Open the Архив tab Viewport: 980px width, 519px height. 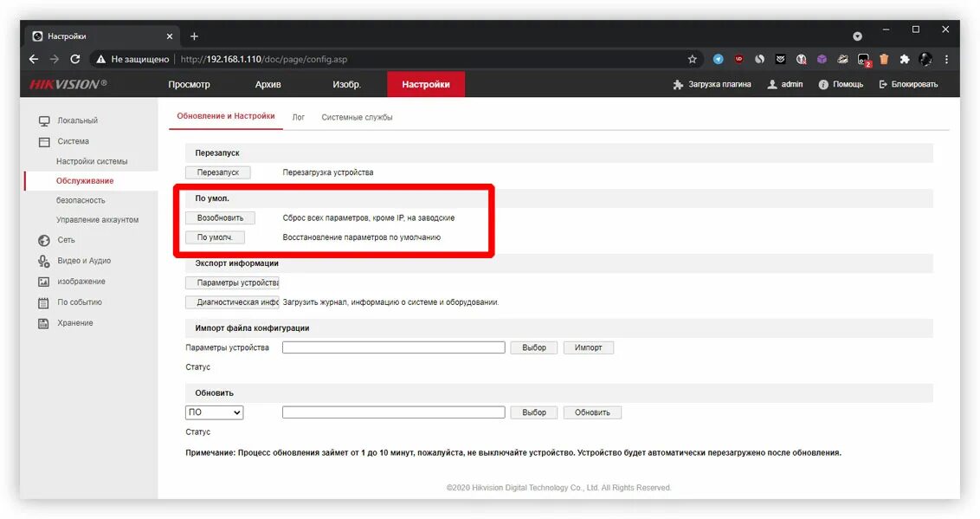[x=268, y=84]
